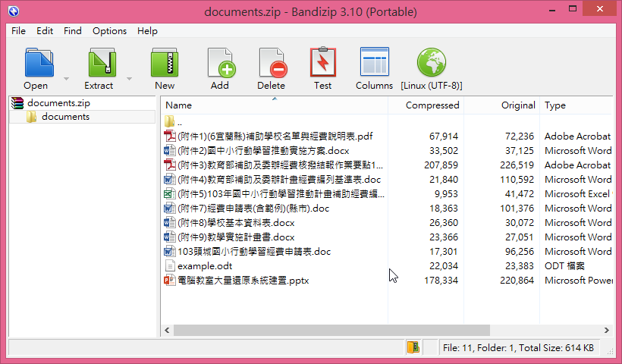Open the Help menu
Screen dimensions: 622x364
[x=147, y=31]
